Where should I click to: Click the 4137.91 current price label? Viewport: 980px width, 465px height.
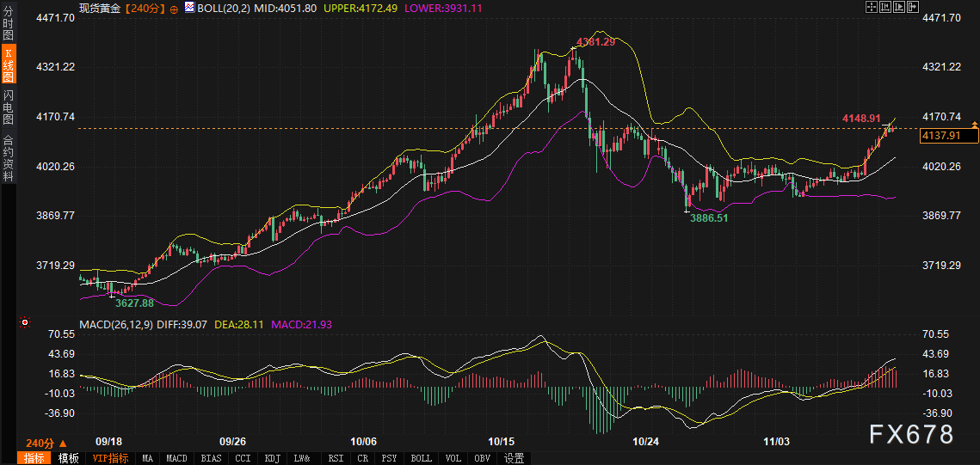click(x=948, y=136)
